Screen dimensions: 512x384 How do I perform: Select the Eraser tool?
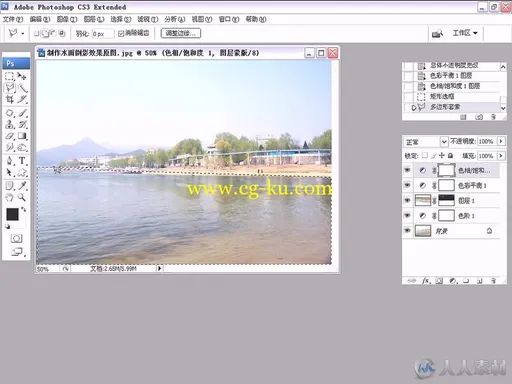point(9,136)
